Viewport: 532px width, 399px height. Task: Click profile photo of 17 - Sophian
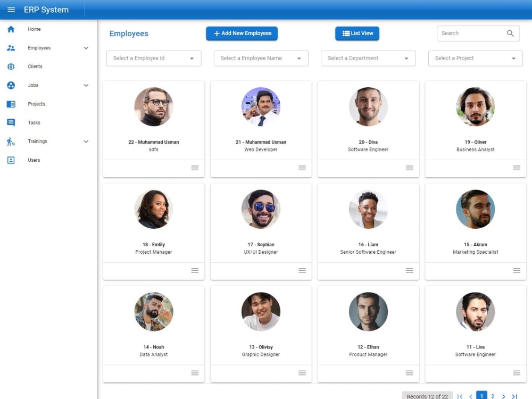pyautogui.click(x=261, y=209)
